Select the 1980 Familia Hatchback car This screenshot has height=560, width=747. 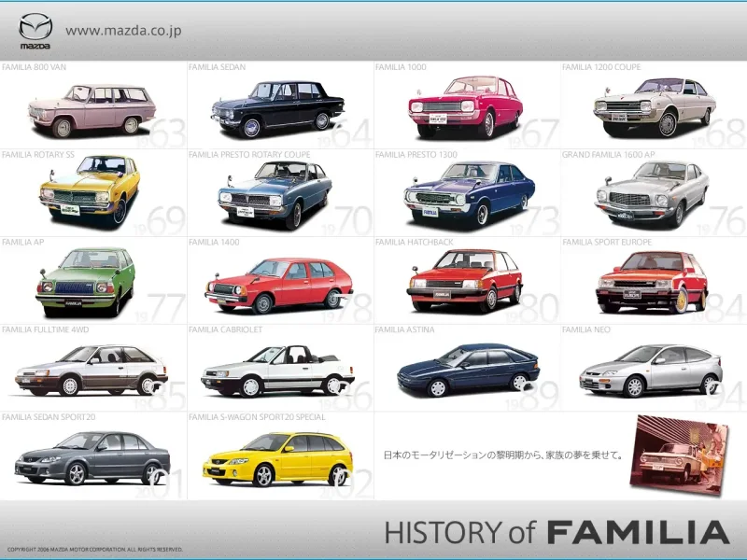[x=464, y=281]
